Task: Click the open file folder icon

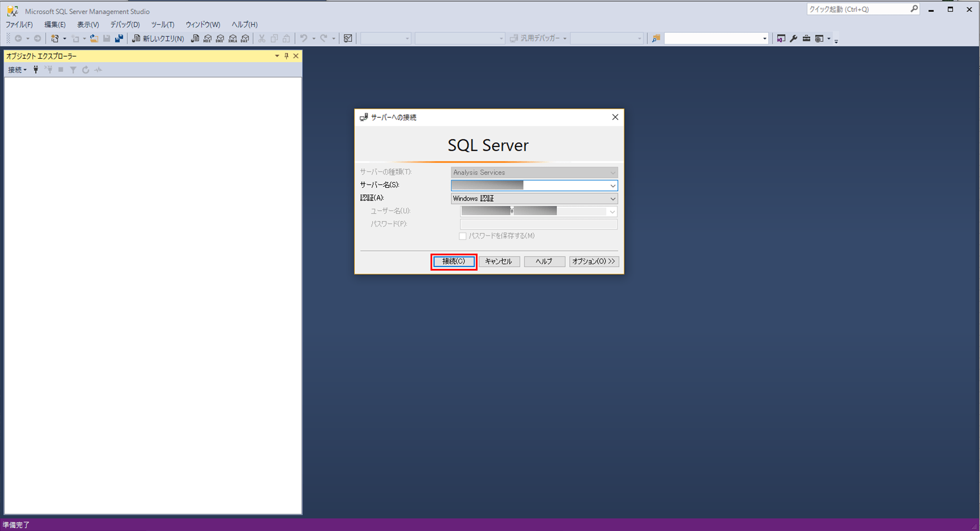Action: [94, 38]
